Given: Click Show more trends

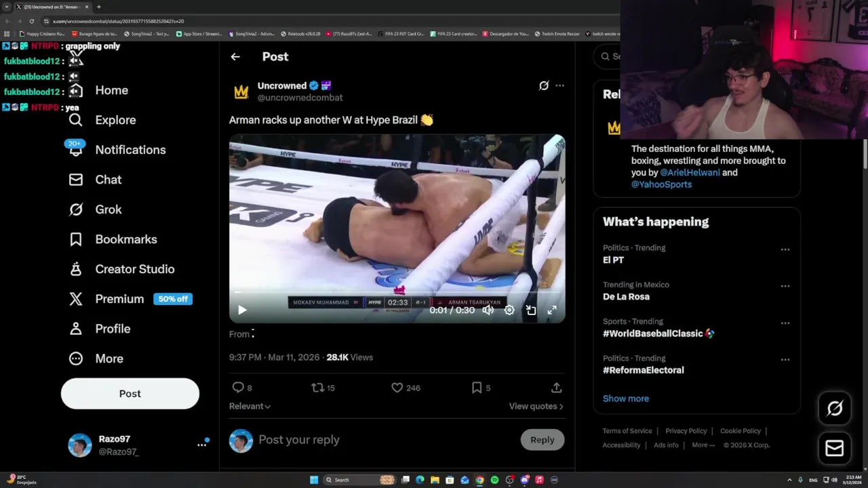Looking at the screenshot, I should tap(626, 399).
